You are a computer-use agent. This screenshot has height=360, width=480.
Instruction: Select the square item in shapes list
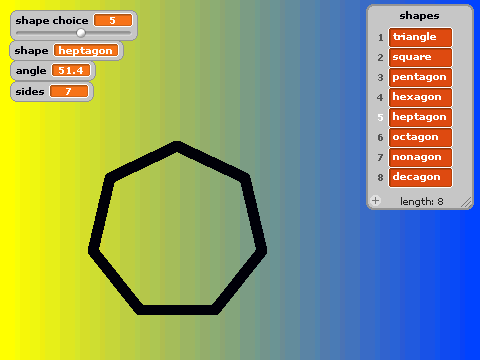click(420, 57)
